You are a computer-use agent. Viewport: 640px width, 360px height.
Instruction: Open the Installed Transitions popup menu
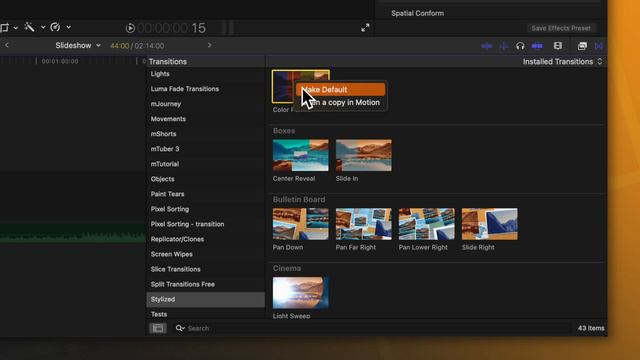tap(562, 62)
